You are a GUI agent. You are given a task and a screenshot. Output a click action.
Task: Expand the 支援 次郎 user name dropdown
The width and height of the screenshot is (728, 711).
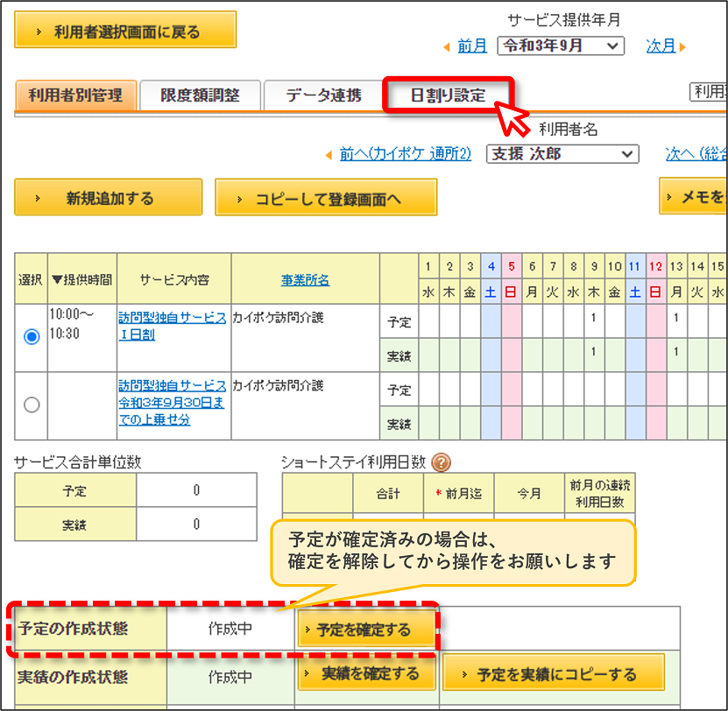pos(562,154)
